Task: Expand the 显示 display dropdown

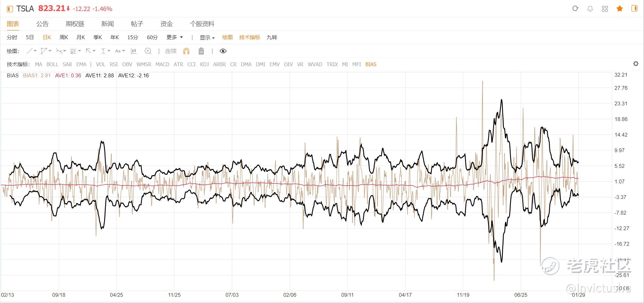Action: (207, 37)
